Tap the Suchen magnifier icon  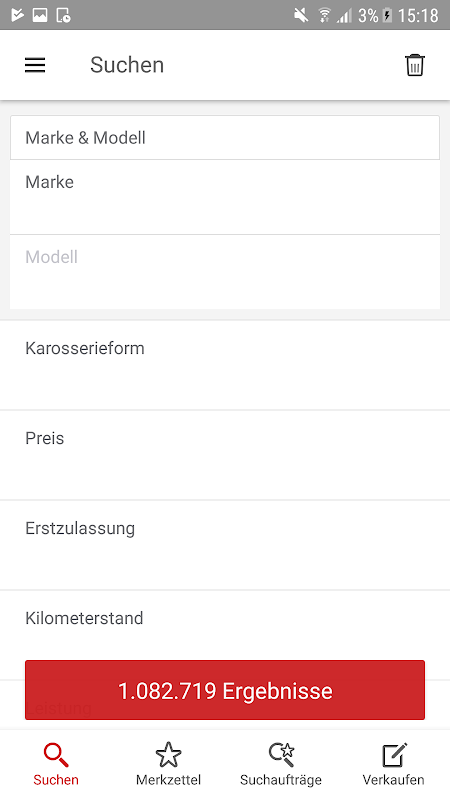click(x=56, y=755)
